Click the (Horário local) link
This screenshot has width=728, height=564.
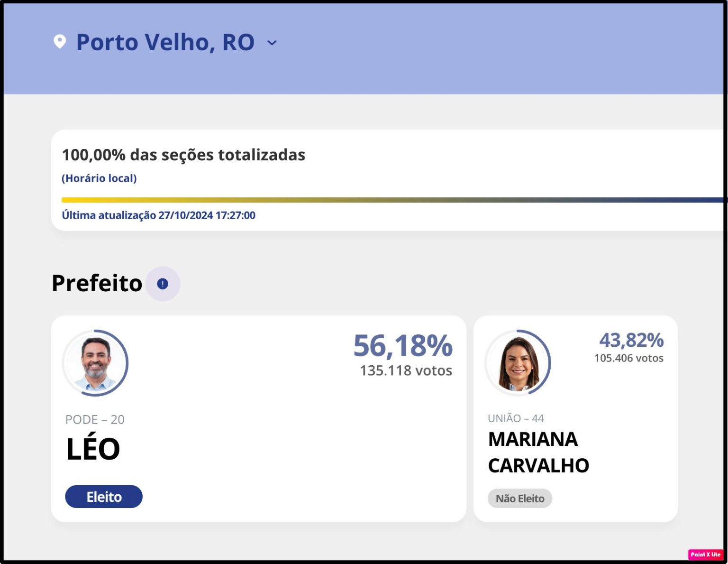99,178
